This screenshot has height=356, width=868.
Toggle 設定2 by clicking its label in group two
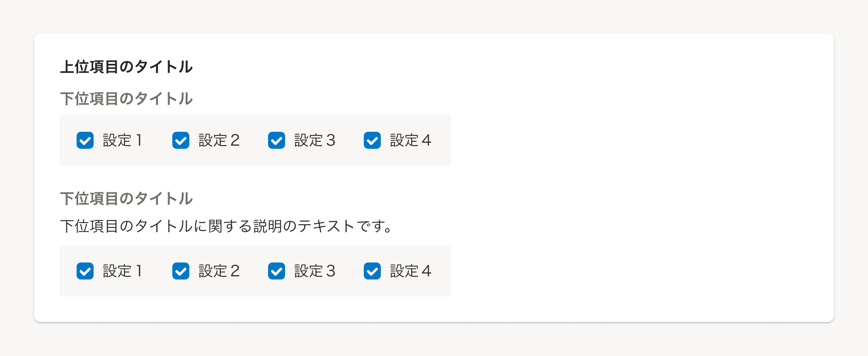tap(219, 271)
